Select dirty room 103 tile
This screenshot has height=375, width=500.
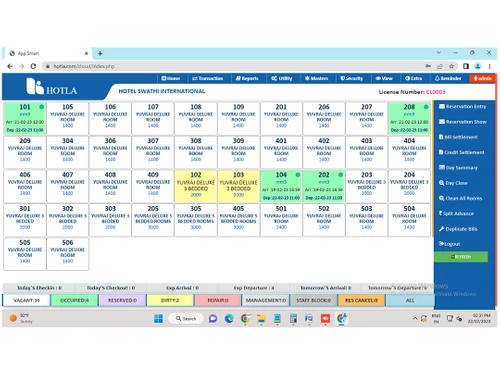(x=239, y=186)
